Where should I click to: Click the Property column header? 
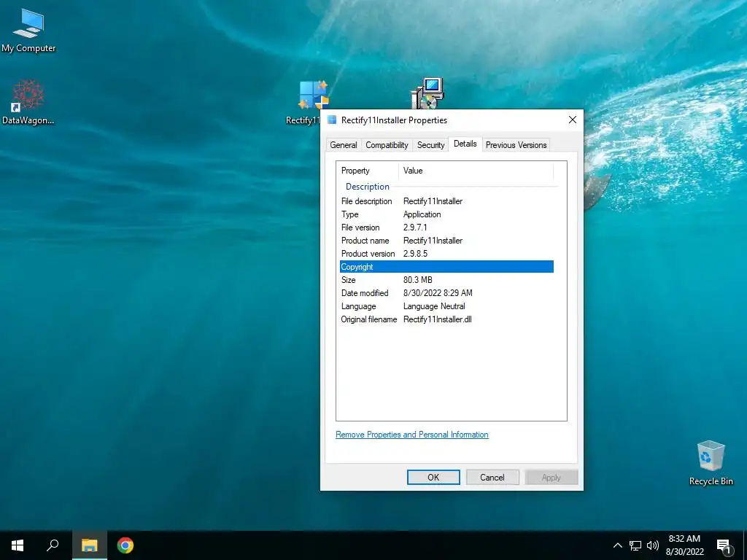pos(368,171)
